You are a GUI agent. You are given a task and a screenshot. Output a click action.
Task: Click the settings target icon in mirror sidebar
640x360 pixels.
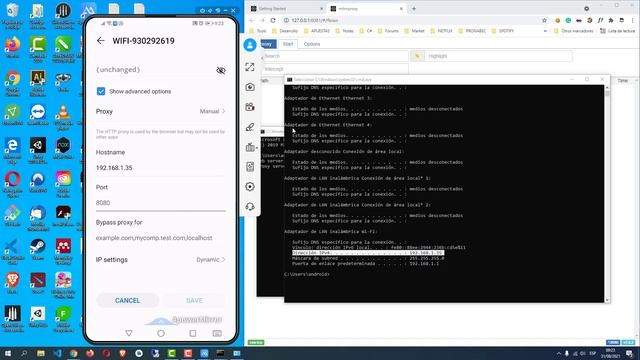pos(250,187)
